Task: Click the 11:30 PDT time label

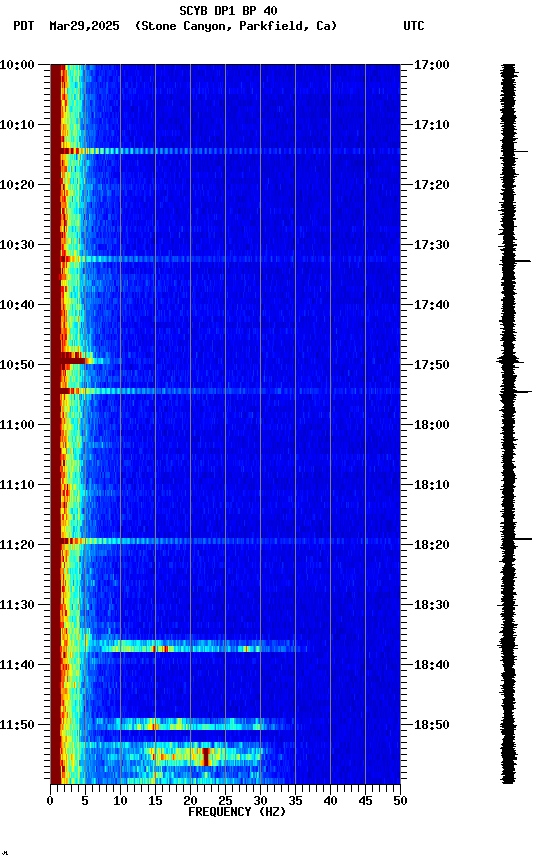Action: [17, 605]
